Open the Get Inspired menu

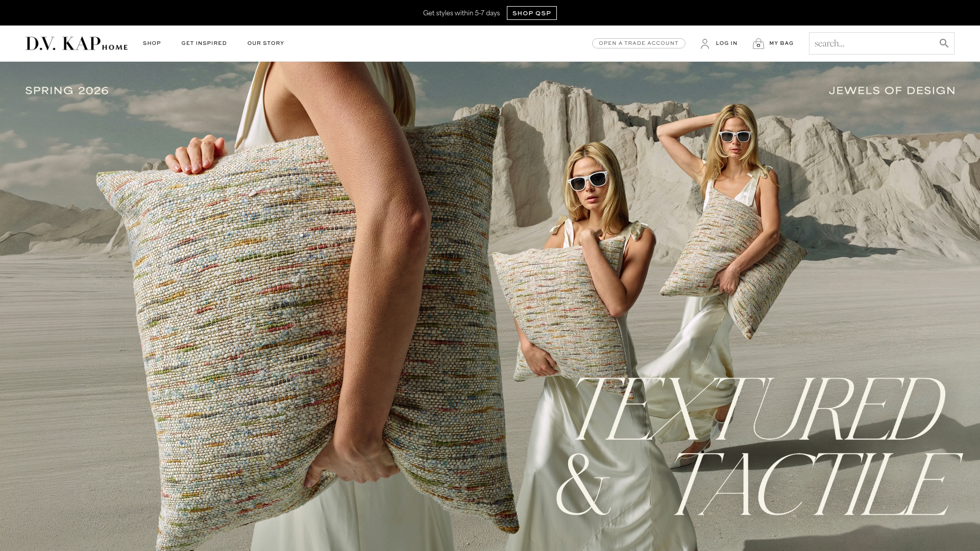click(x=204, y=43)
